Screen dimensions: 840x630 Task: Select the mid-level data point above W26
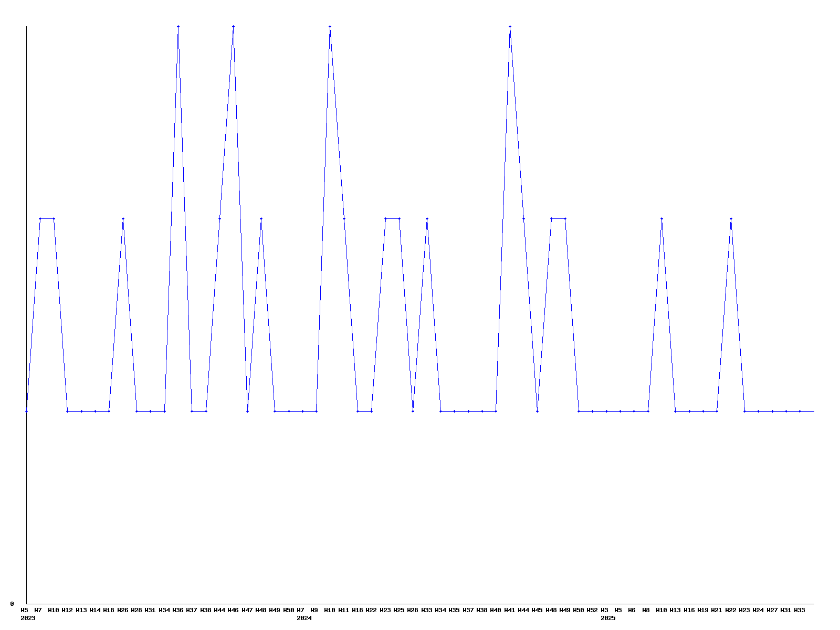(123, 218)
